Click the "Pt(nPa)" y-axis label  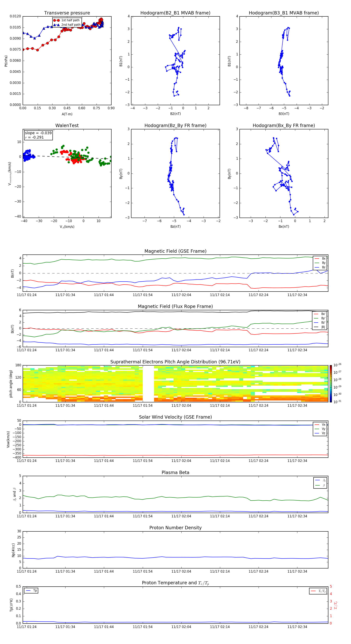click(x=6, y=61)
